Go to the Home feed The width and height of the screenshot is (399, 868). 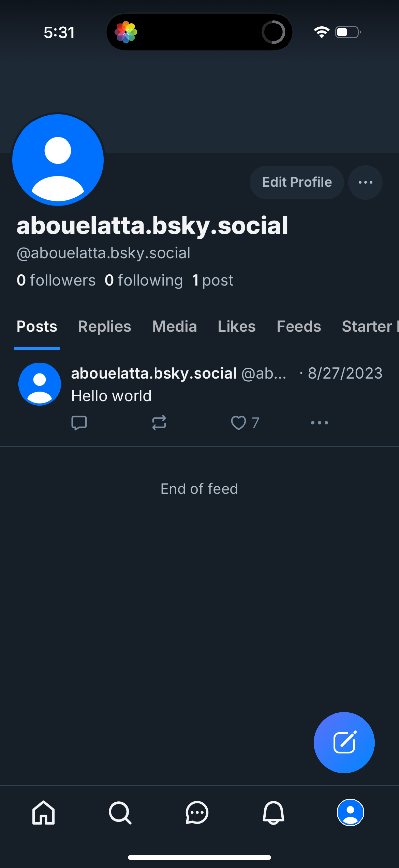click(x=43, y=813)
